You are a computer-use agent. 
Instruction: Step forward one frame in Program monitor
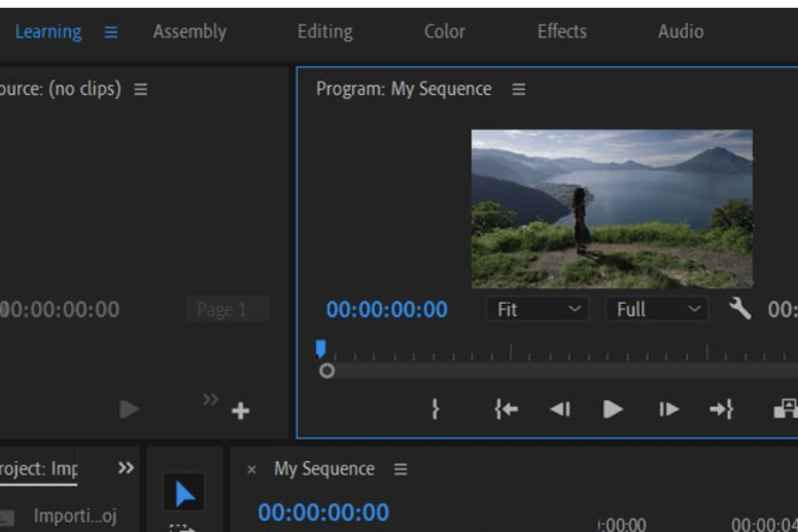click(x=669, y=409)
